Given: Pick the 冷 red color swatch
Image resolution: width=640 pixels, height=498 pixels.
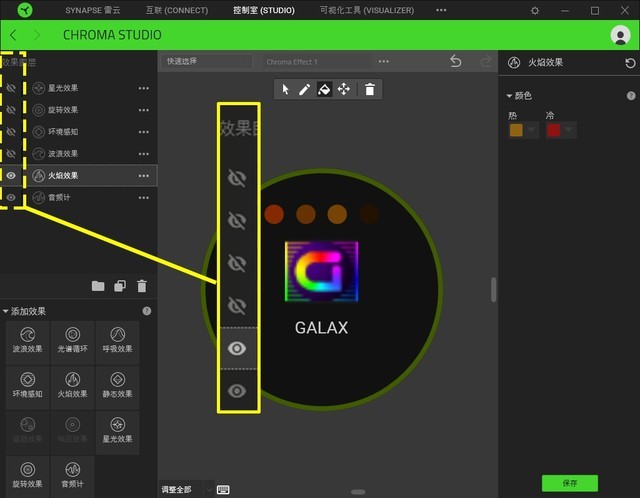Looking at the screenshot, I should pyautogui.click(x=553, y=130).
